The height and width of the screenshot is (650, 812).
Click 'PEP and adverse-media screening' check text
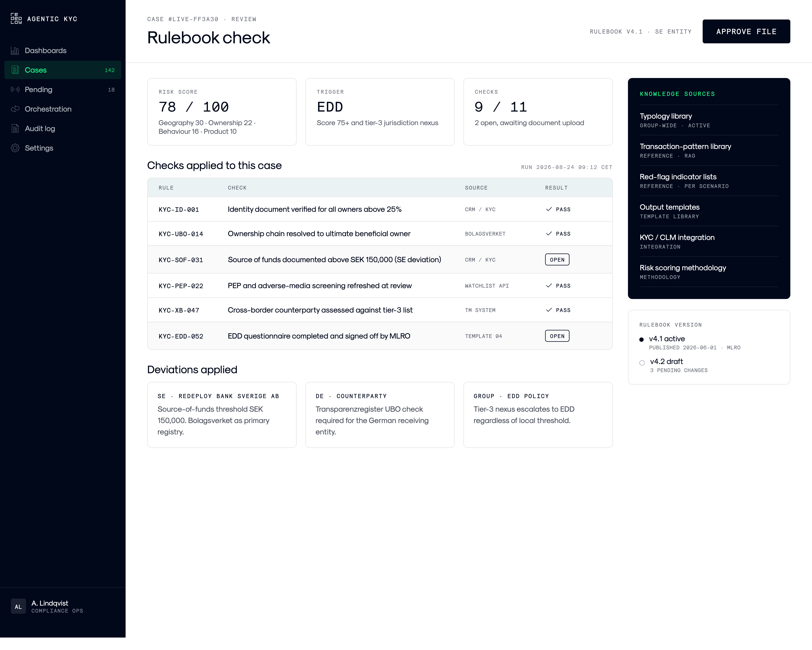(x=320, y=286)
